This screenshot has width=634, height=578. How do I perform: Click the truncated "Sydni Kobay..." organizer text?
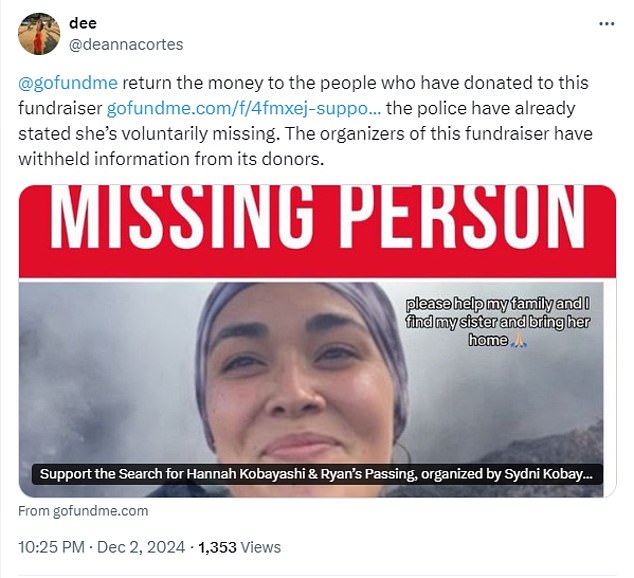[552, 475]
